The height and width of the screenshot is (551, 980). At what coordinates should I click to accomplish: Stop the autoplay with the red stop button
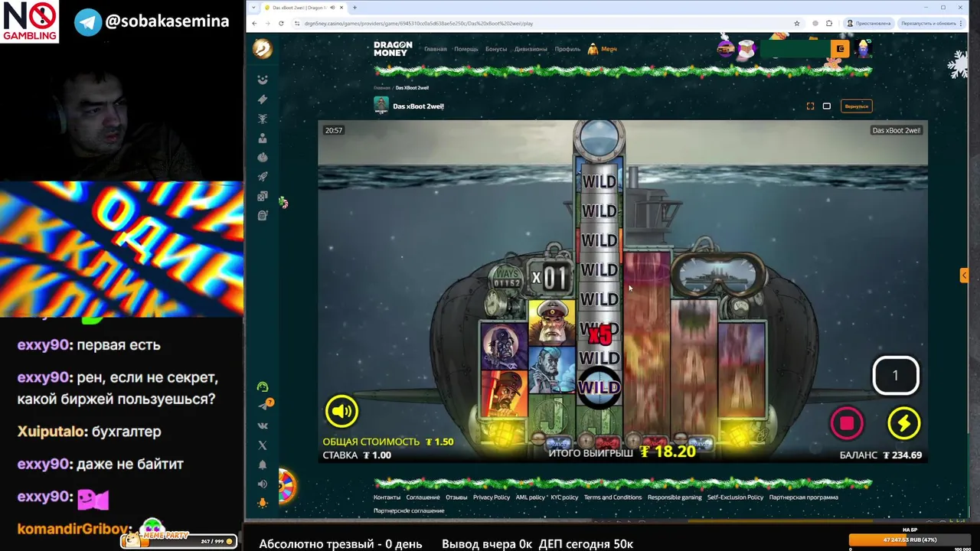(x=847, y=423)
